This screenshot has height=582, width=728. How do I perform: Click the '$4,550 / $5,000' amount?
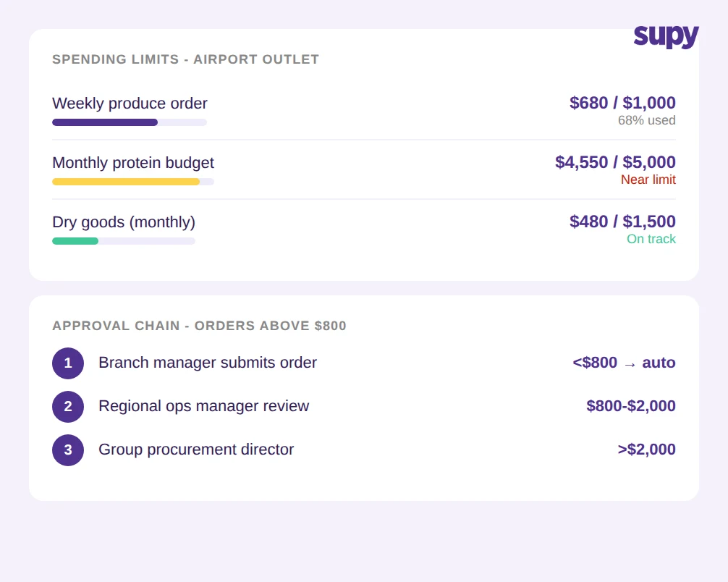pos(615,162)
